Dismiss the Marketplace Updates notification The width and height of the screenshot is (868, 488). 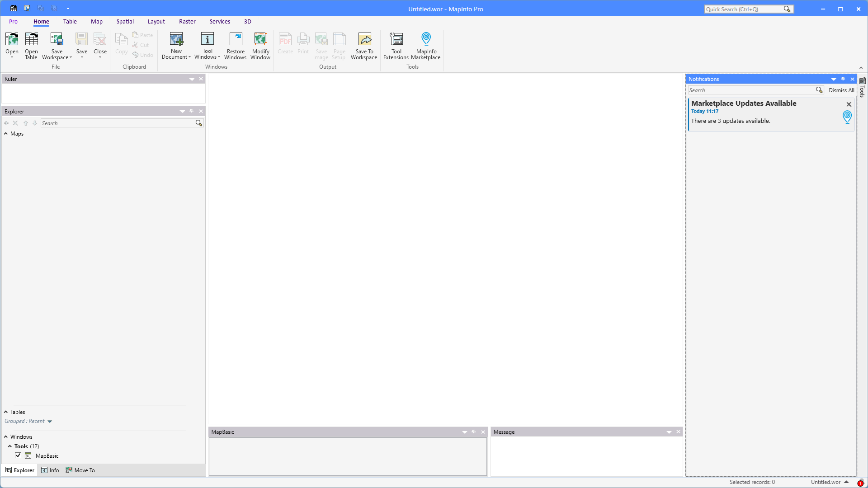point(849,104)
